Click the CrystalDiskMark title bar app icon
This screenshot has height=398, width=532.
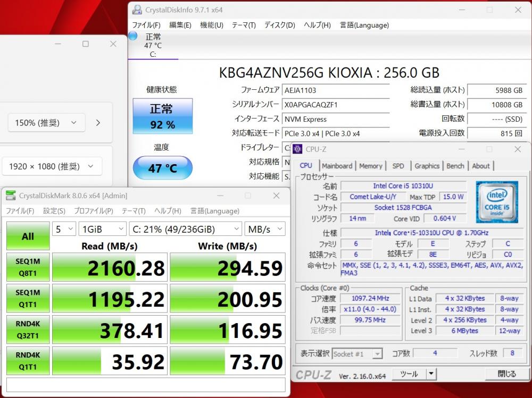pyautogui.click(x=11, y=195)
